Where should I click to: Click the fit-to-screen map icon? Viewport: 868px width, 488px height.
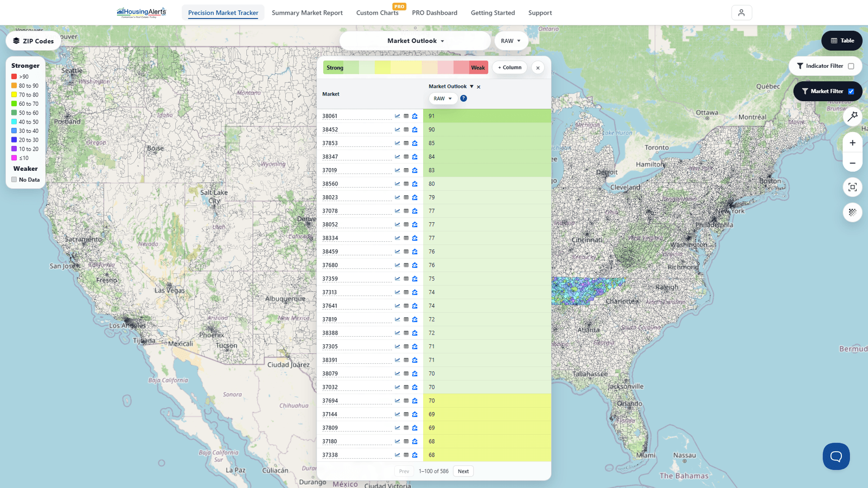(x=852, y=187)
